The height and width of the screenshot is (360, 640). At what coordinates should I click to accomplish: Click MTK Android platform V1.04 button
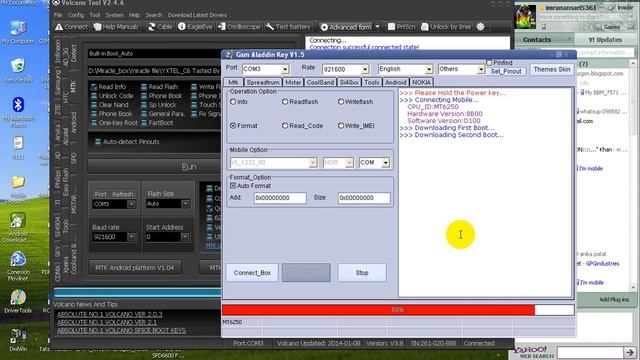(x=134, y=268)
